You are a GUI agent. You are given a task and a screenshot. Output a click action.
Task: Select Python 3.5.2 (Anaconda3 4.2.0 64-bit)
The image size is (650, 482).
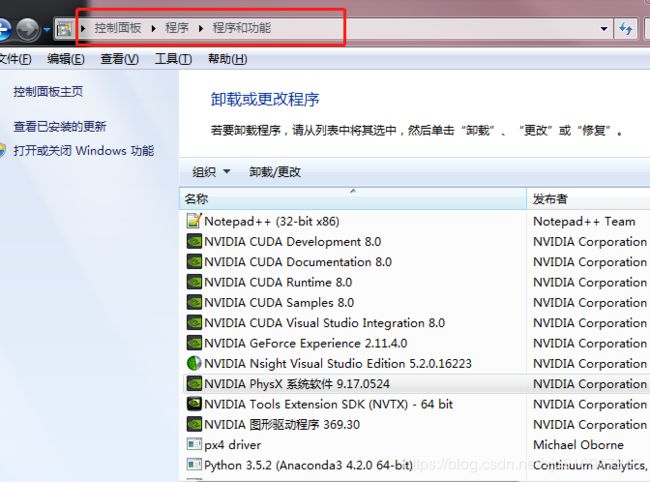[415, 465]
